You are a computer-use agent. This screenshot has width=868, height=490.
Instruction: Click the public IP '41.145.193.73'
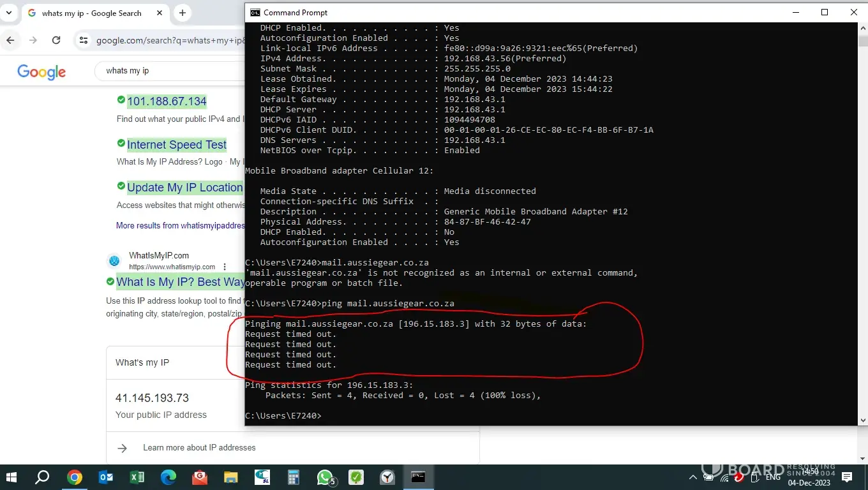pos(152,398)
